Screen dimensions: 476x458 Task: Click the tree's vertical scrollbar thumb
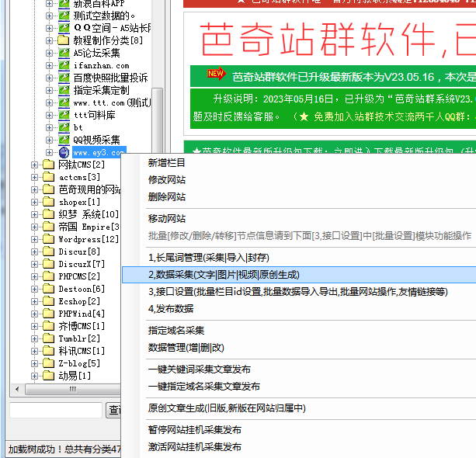click(x=157, y=121)
